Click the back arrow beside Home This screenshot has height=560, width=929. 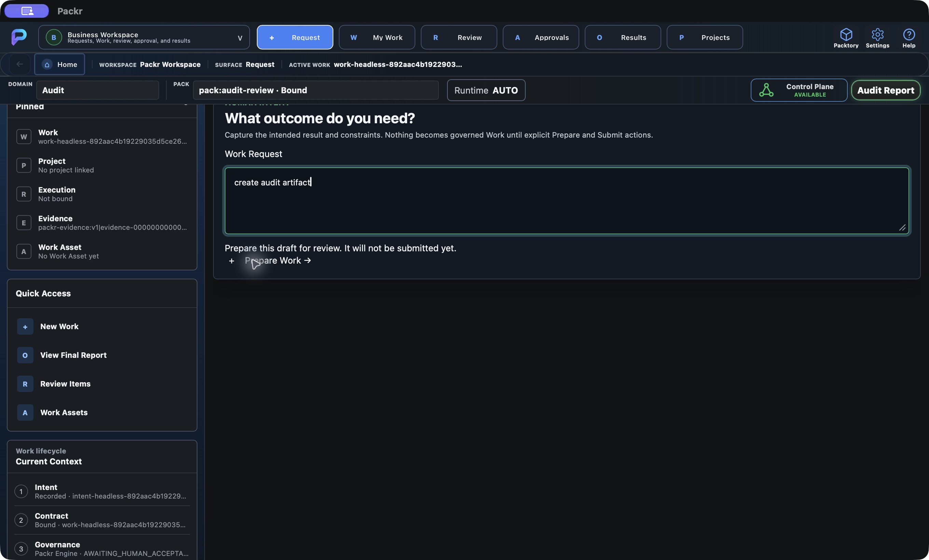(x=19, y=64)
